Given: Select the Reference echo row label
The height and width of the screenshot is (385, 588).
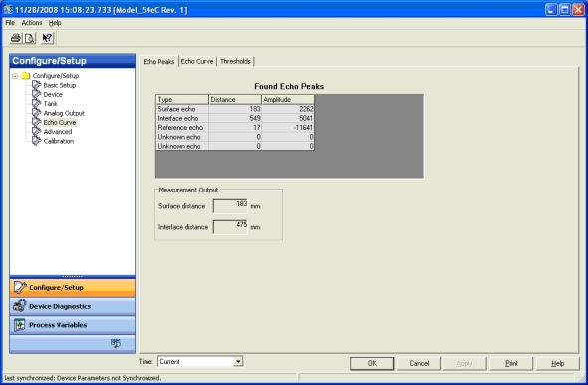Looking at the screenshot, I should pyautogui.click(x=182, y=128).
